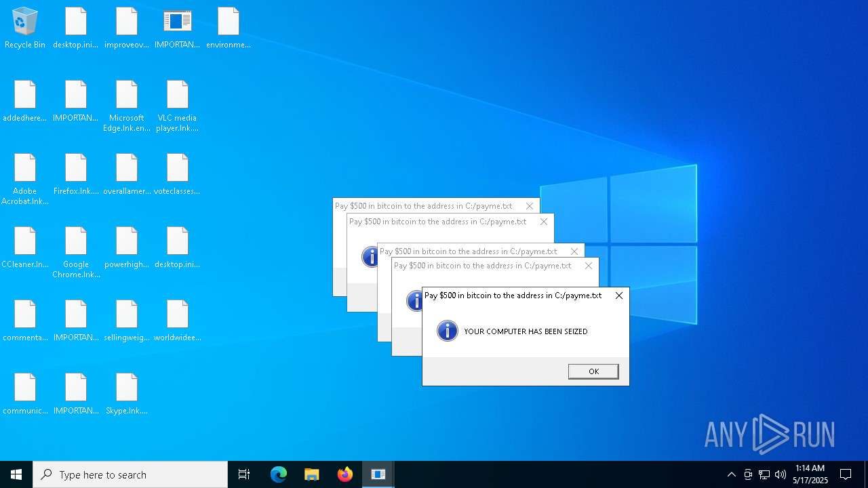Viewport: 868px width, 488px height.
Task: Select the addedhere... desktop file
Action: [25, 101]
